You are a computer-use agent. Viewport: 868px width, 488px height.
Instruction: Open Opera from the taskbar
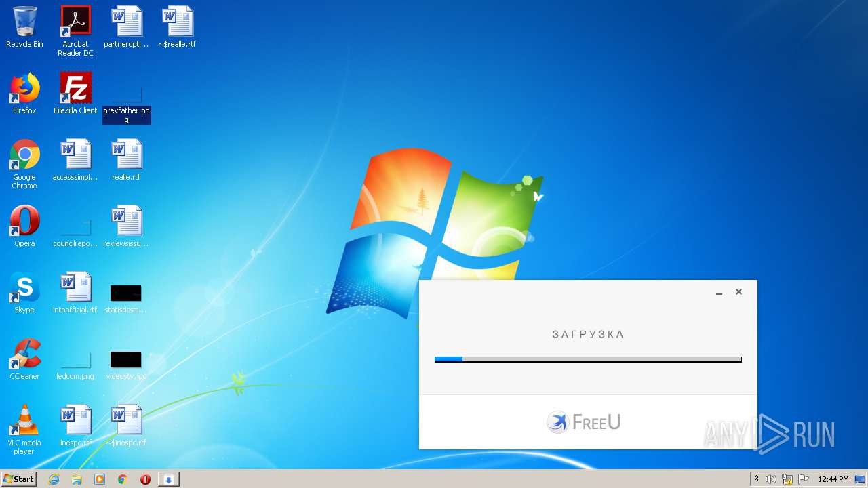click(x=145, y=479)
